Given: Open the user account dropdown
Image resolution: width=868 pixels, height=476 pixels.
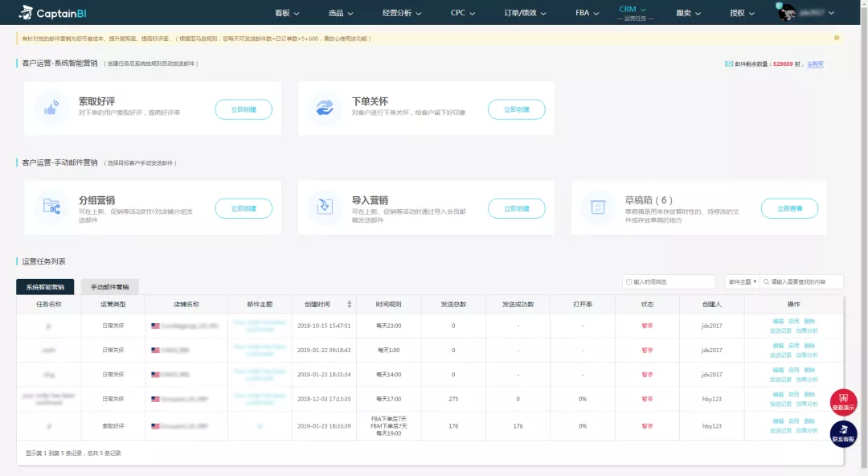Looking at the screenshot, I should [x=806, y=13].
